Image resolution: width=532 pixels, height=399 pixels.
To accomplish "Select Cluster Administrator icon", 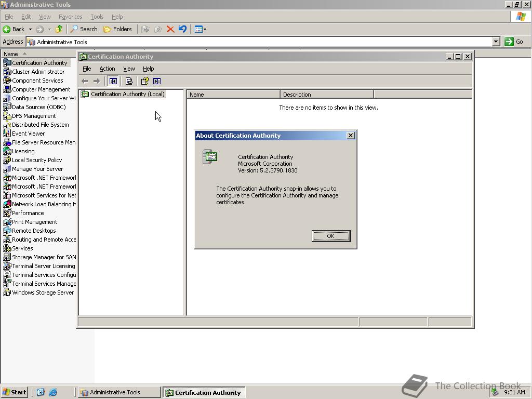I will click(x=7, y=72).
